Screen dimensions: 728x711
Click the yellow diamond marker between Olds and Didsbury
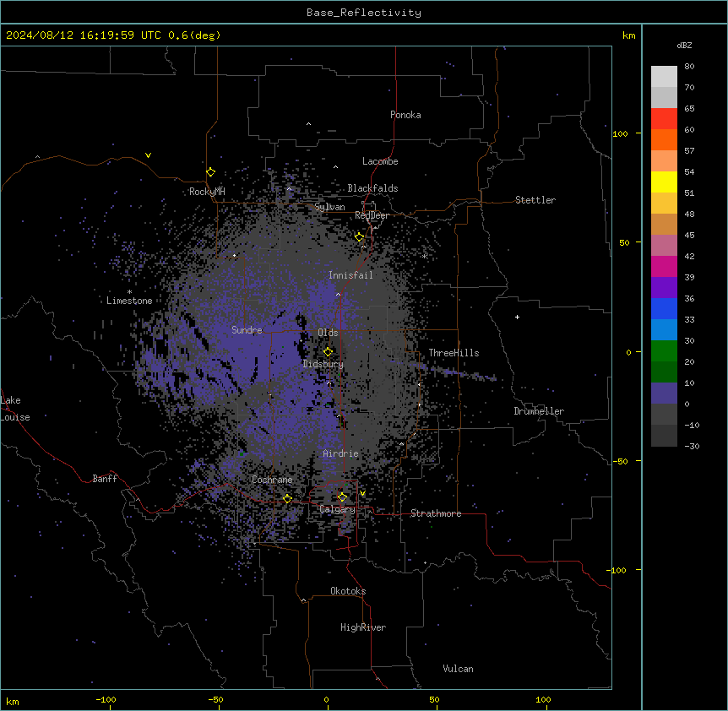328,352
